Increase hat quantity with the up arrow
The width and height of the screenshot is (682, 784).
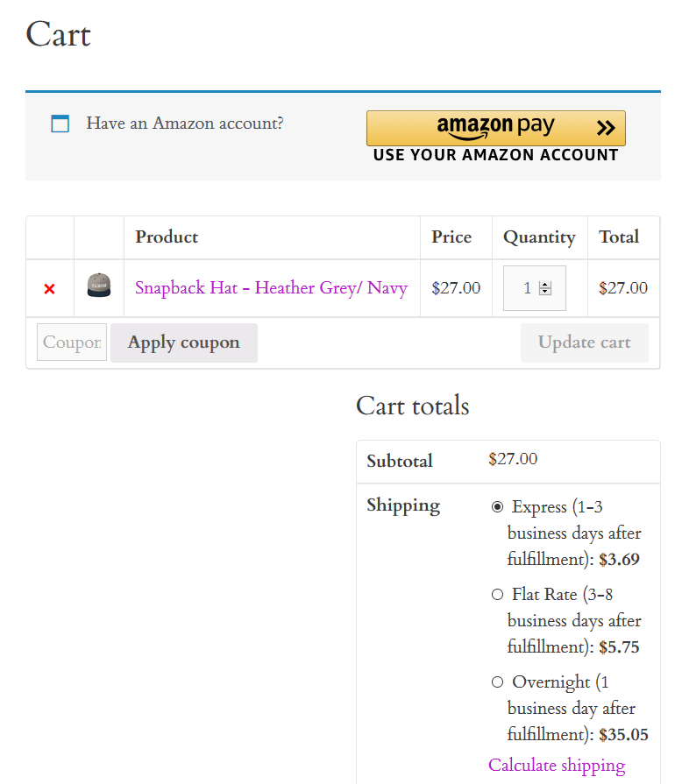click(x=545, y=285)
